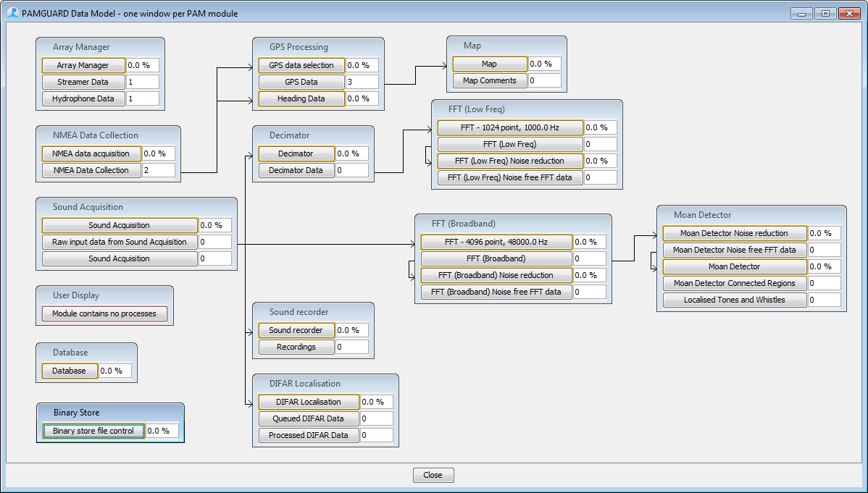Select the Streamer Data button
This screenshot has width=868, height=493.
(83, 82)
